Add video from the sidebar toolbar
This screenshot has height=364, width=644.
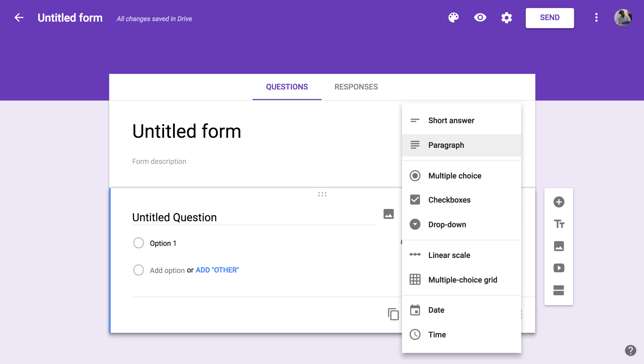pos(558,268)
